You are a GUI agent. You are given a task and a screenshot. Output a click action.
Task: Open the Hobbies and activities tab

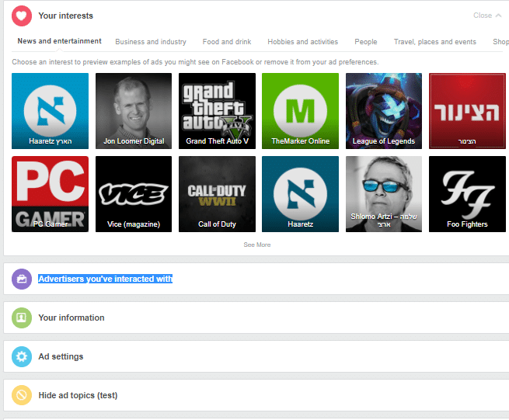(302, 42)
